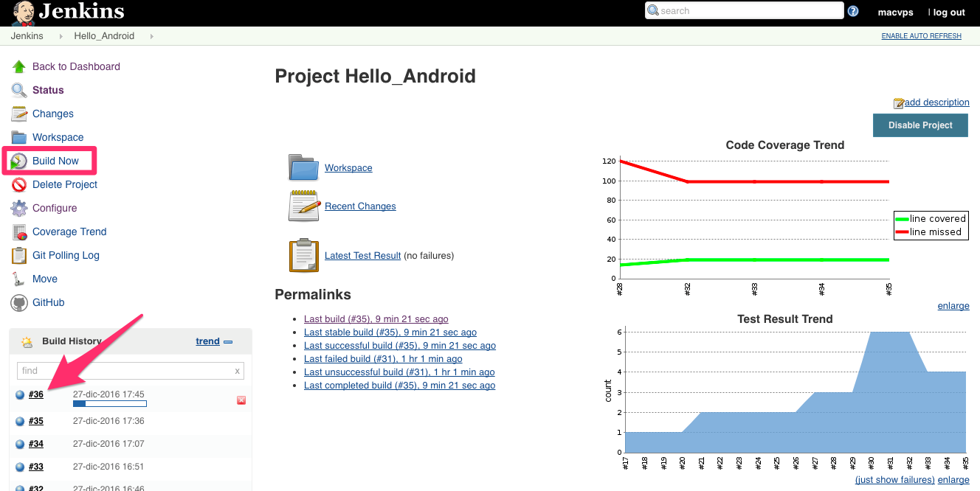Open the macvps user menu
The height and width of the screenshot is (491, 980).
pos(894,12)
